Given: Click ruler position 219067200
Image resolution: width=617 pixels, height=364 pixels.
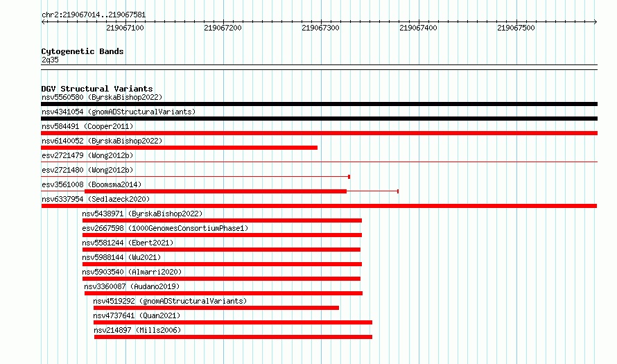Looking at the screenshot, I should (x=223, y=28).
